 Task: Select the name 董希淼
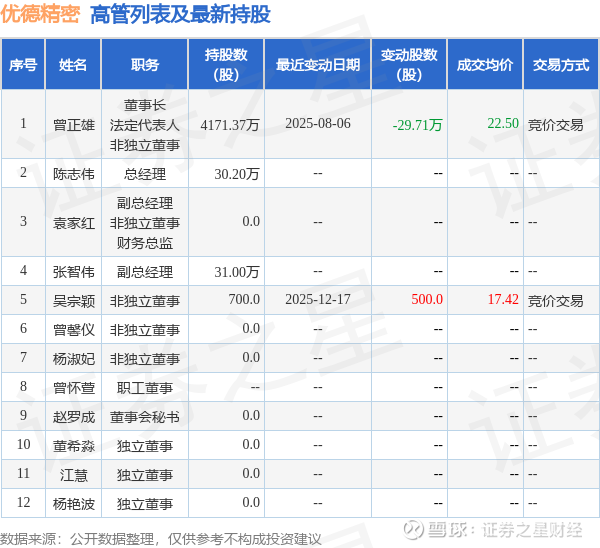(73, 446)
